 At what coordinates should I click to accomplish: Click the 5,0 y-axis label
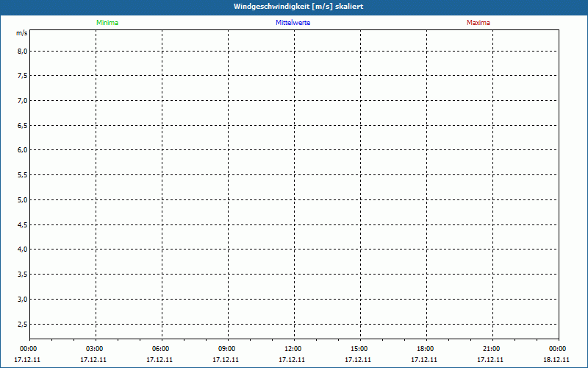point(23,199)
